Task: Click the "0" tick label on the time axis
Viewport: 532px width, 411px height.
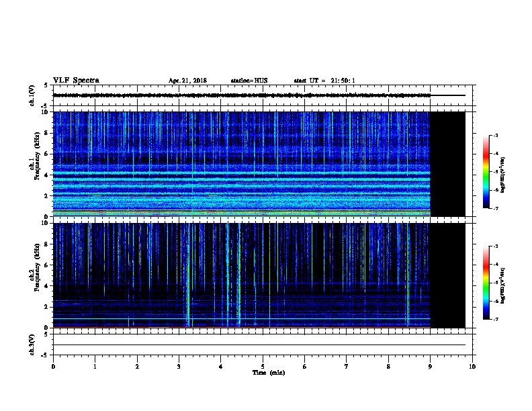Action: pos(53,367)
